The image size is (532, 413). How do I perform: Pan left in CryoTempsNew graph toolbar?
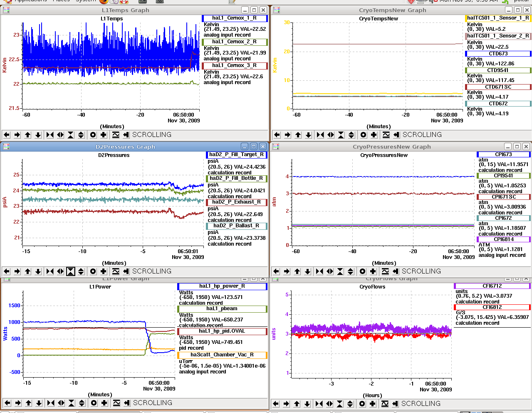[277, 135]
